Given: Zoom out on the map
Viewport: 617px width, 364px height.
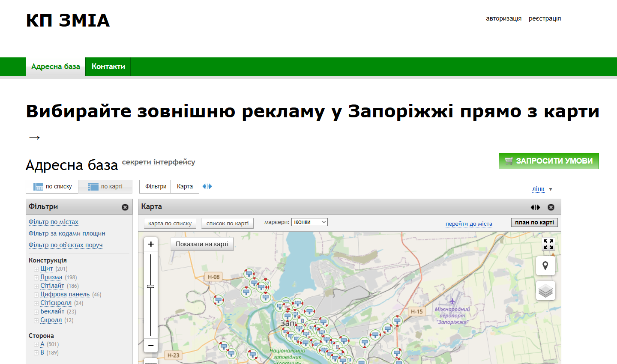Looking at the screenshot, I should (151, 345).
